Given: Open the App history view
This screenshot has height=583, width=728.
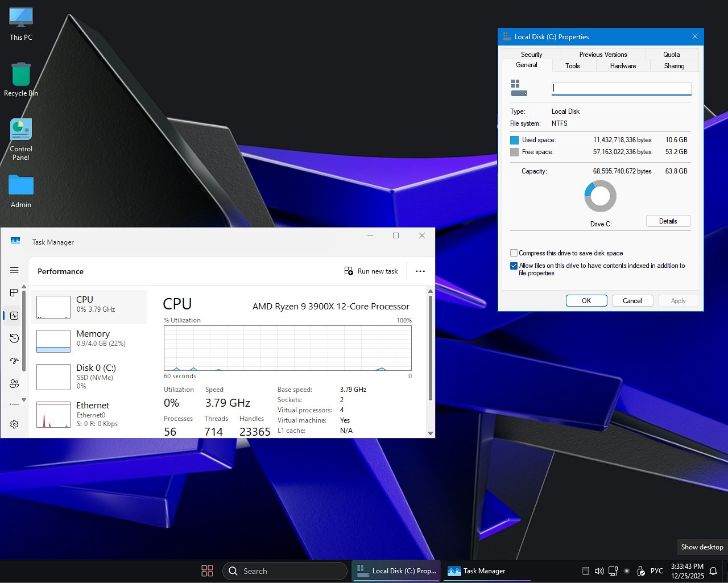Looking at the screenshot, I should coord(14,338).
